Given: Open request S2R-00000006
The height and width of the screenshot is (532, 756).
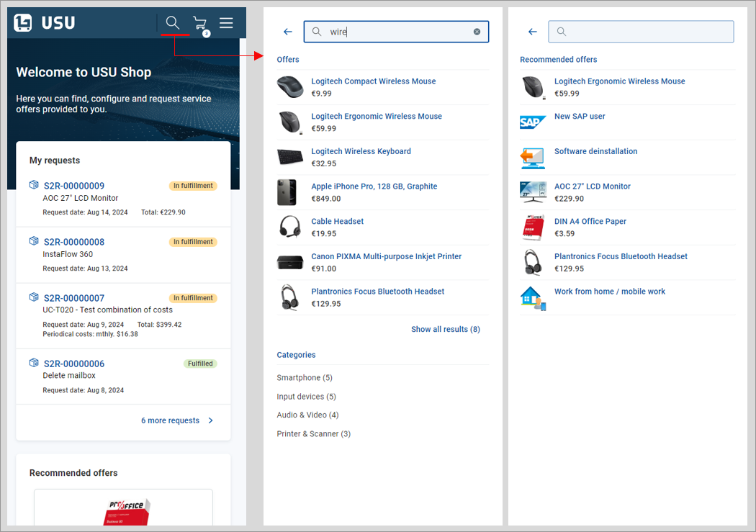Looking at the screenshot, I should pyautogui.click(x=74, y=364).
